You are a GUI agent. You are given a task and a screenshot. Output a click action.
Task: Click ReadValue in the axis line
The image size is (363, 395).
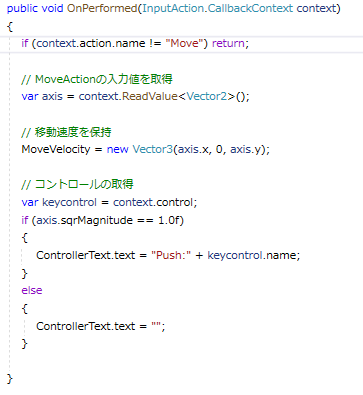pyautogui.click(x=150, y=96)
